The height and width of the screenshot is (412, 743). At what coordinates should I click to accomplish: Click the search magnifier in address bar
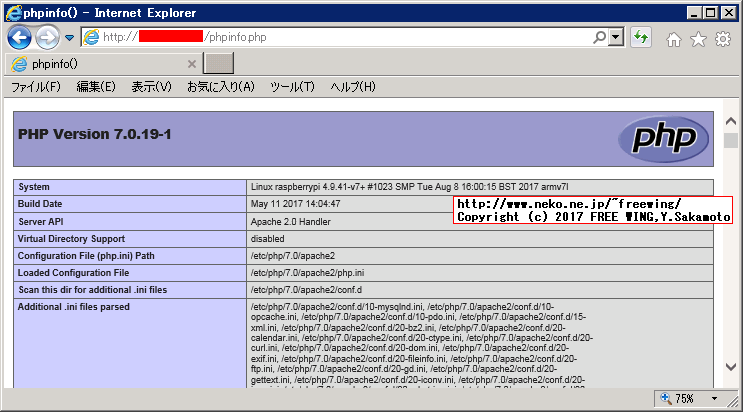[x=599, y=37]
